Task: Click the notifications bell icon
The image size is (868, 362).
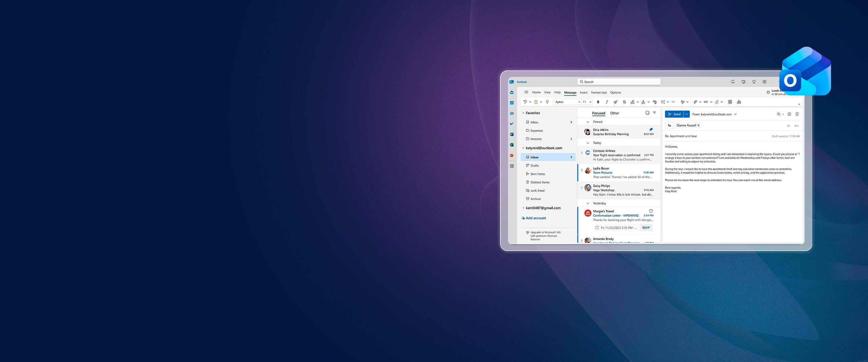Action: point(733,82)
